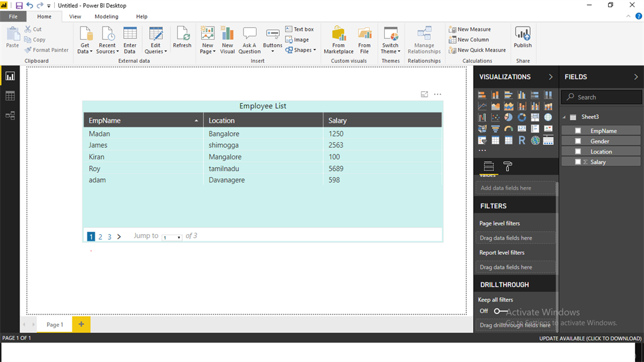The image size is (644, 362).
Task: Check the EmpName field checkbox
Action: 578,131
